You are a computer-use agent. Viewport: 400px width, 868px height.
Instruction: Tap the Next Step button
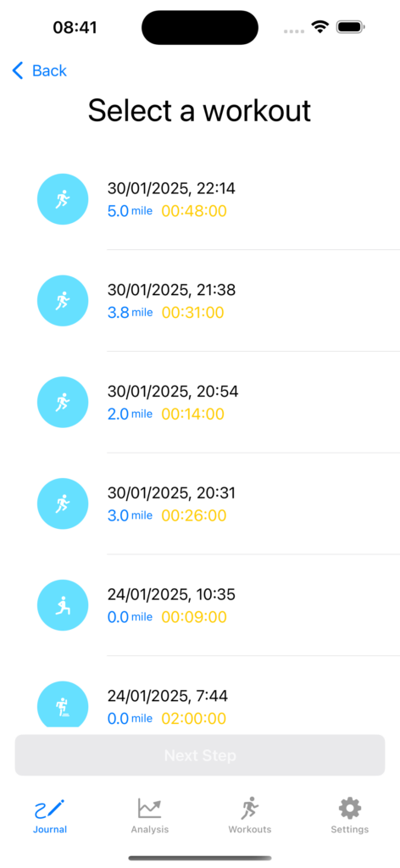(x=200, y=755)
